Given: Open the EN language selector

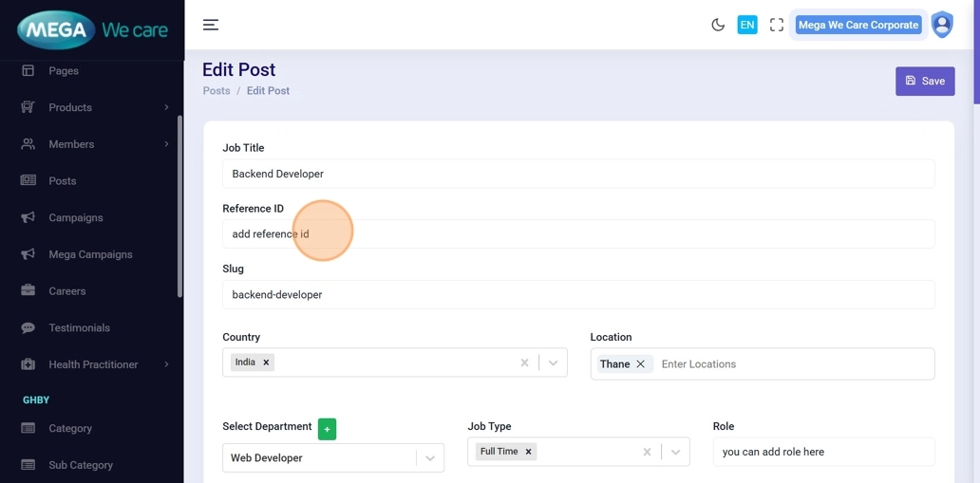Looking at the screenshot, I should [747, 25].
